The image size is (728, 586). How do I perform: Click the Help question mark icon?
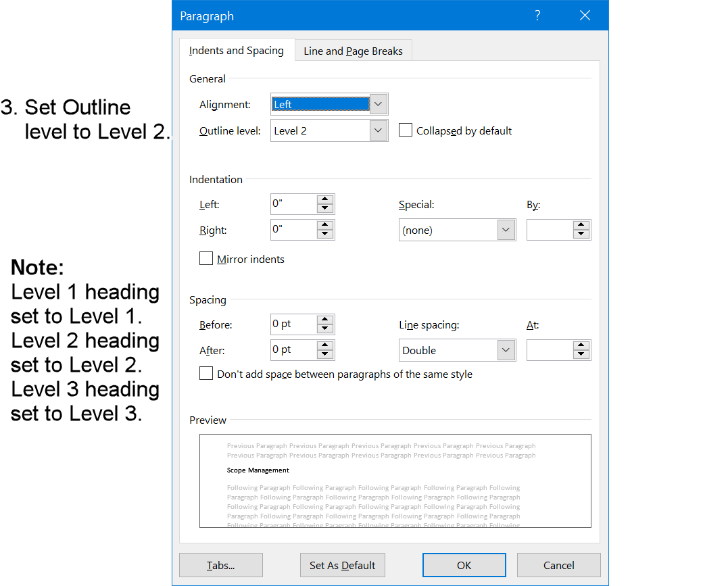coord(537,14)
